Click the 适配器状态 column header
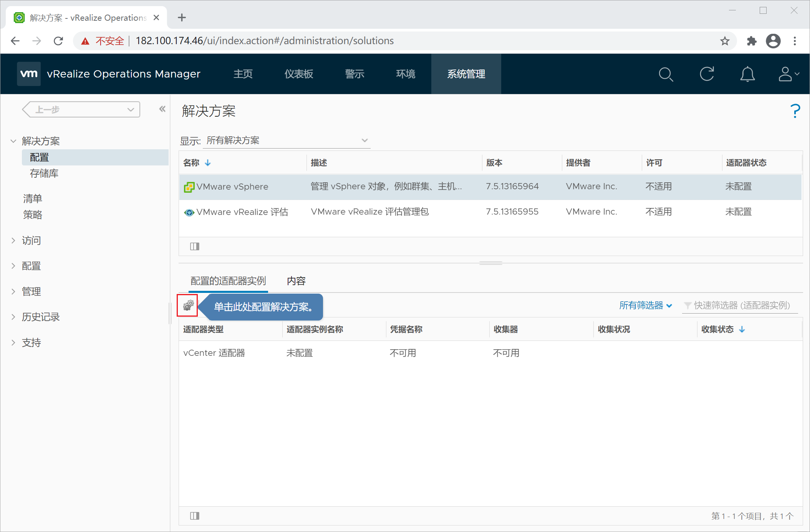810x532 pixels. click(x=746, y=163)
